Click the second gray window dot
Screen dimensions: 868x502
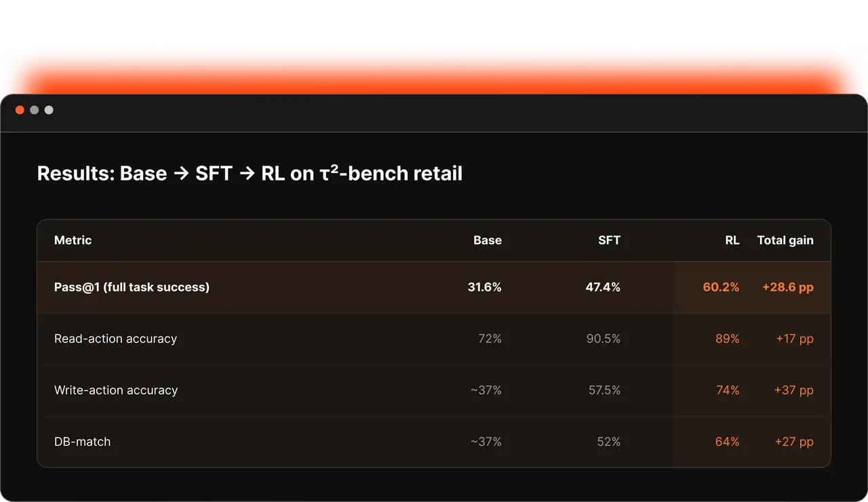[49, 110]
